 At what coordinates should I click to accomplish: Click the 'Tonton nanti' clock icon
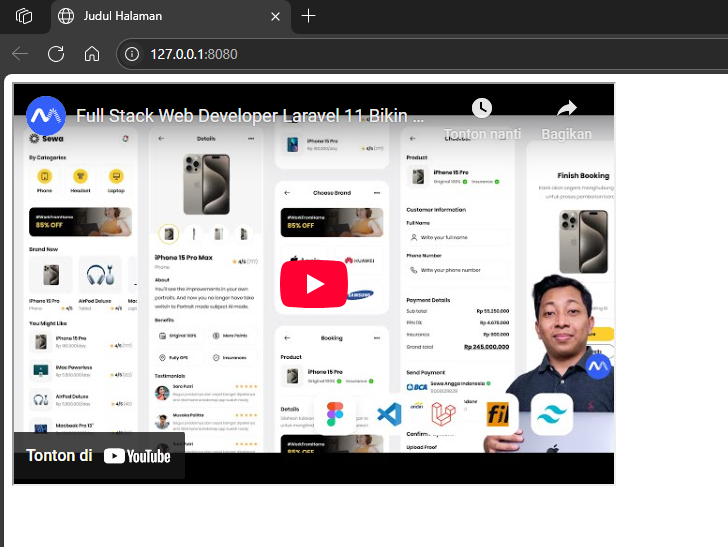click(482, 108)
